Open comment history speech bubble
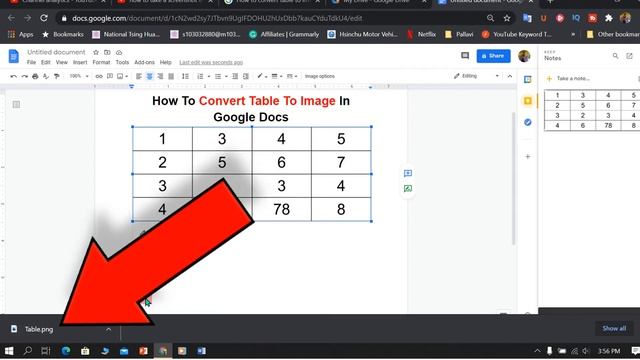The height and width of the screenshot is (360, 640). pyautogui.click(x=465, y=56)
